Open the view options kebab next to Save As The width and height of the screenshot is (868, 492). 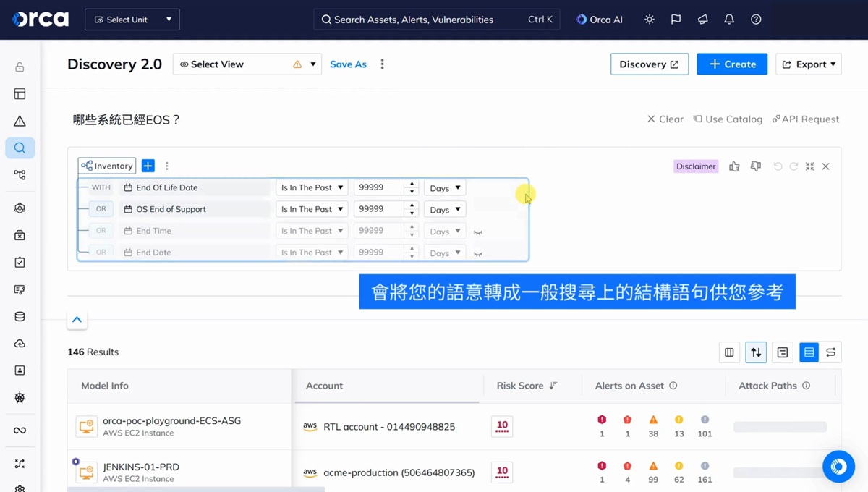coord(382,64)
